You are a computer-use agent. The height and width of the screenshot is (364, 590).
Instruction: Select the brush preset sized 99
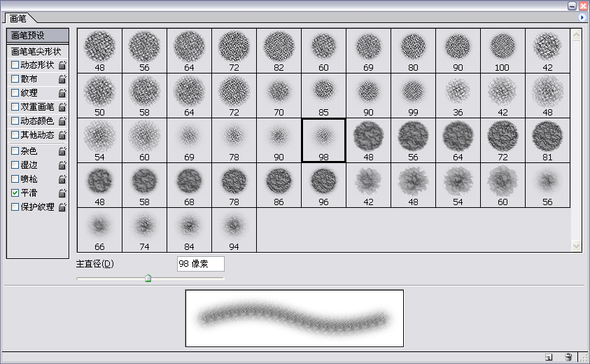coord(413,96)
